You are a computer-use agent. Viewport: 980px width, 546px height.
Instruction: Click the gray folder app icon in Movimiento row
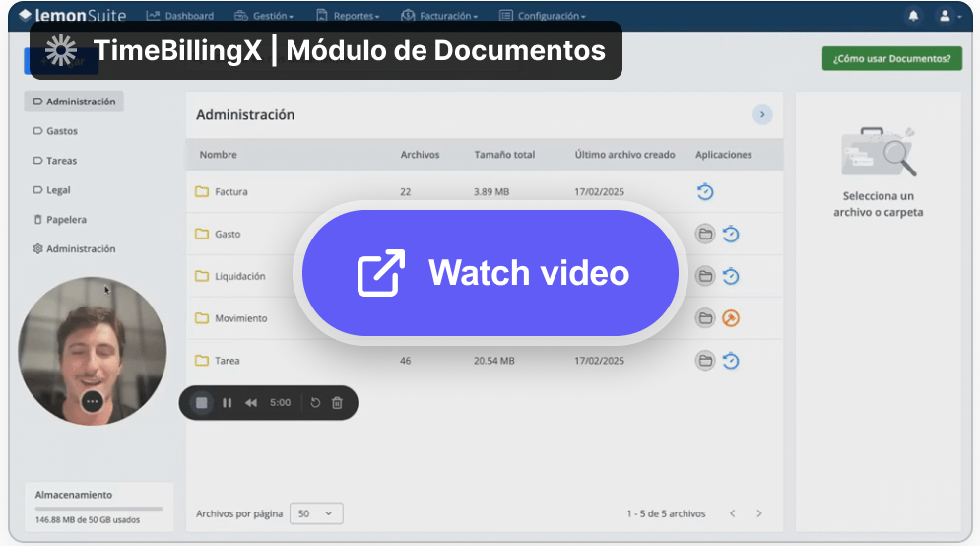(705, 318)
